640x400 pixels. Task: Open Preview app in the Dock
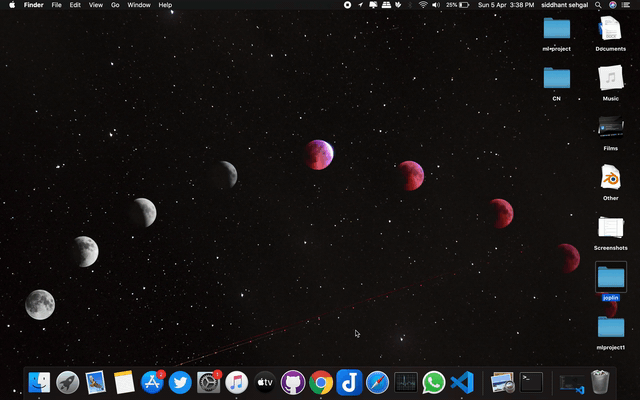point(502,382)
